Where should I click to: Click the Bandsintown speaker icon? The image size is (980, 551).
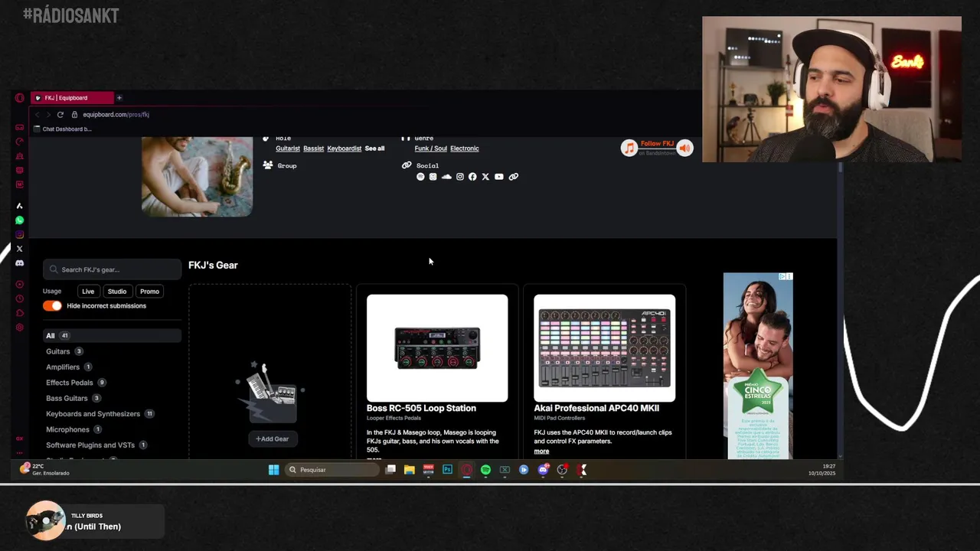click(684, 148)
